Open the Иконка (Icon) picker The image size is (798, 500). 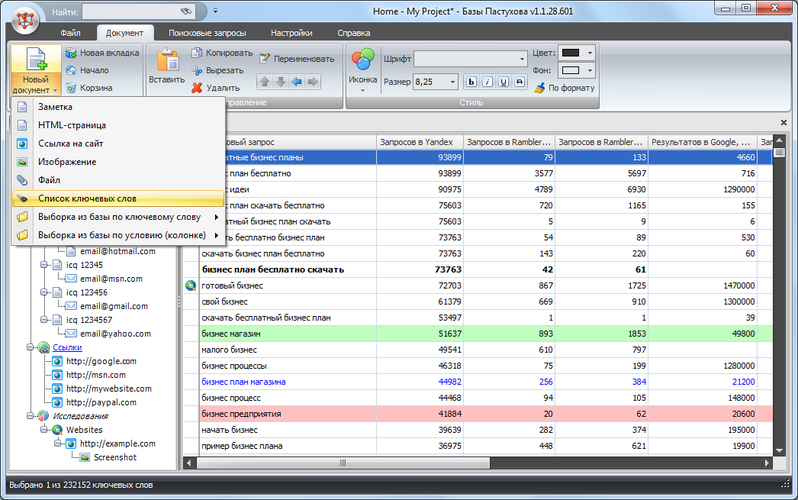[362, 70]
